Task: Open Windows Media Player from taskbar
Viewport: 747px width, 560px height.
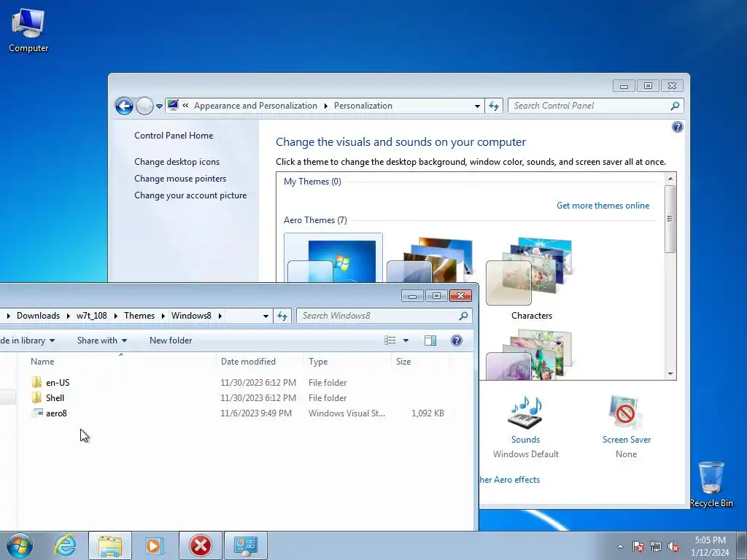Action: click(155, 545)
